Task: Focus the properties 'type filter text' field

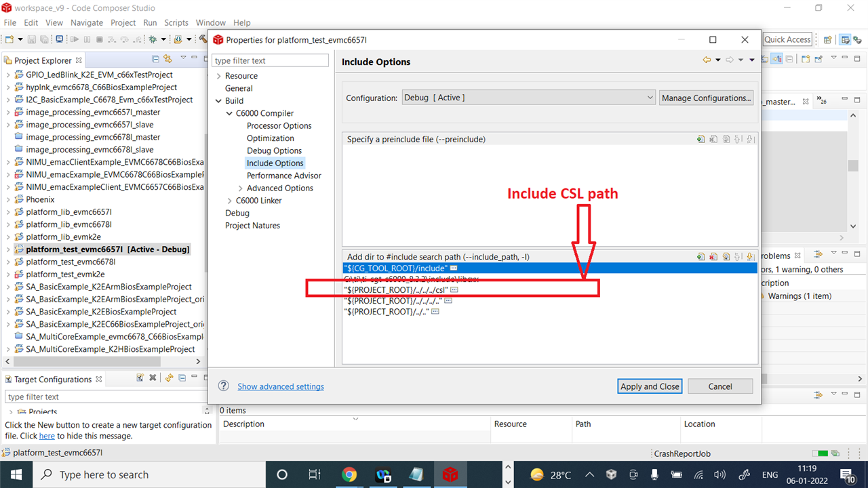Action: click(x=271, y=60)
